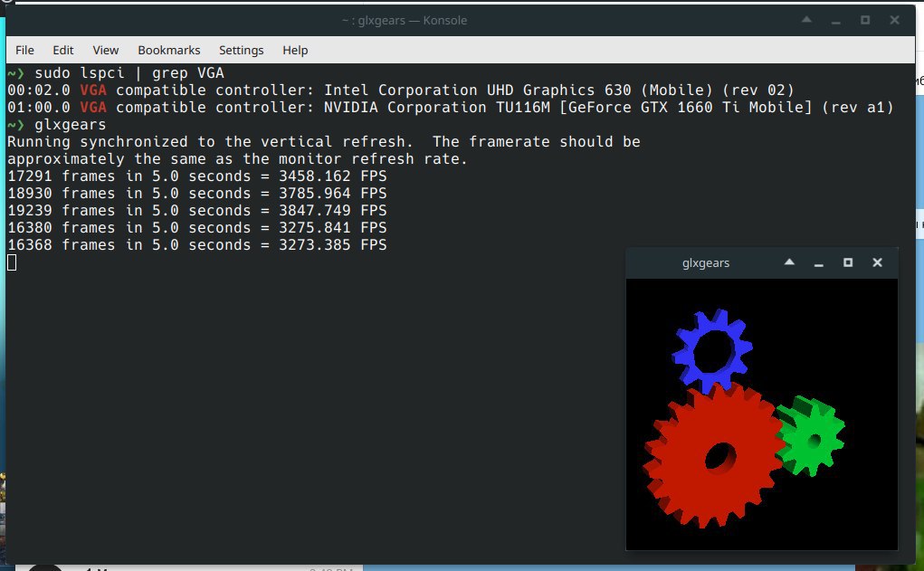This screenshot has width=924, height=571.
Task: Click the 'approximately the same as the monitor' line
Action: coord(237,158)
